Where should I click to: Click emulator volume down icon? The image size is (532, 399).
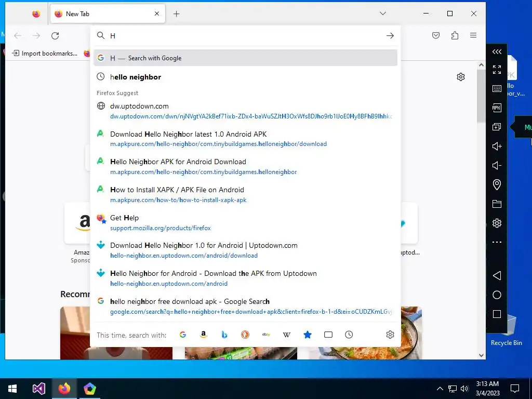coord(497,166)
